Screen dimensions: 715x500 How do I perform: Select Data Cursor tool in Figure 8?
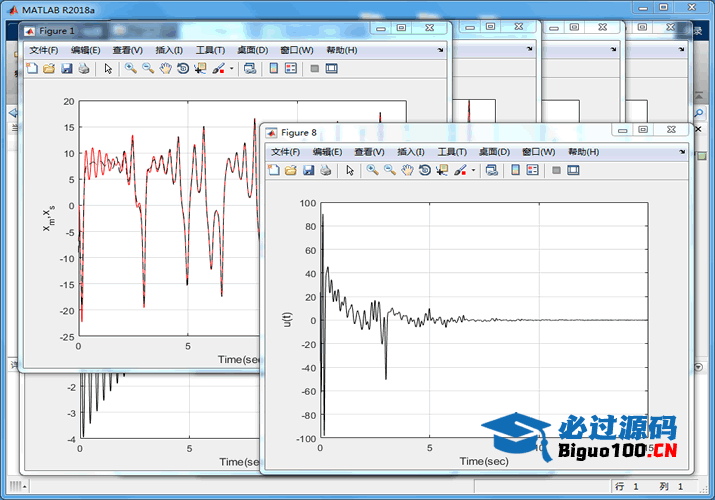click(x=442, y=170)
